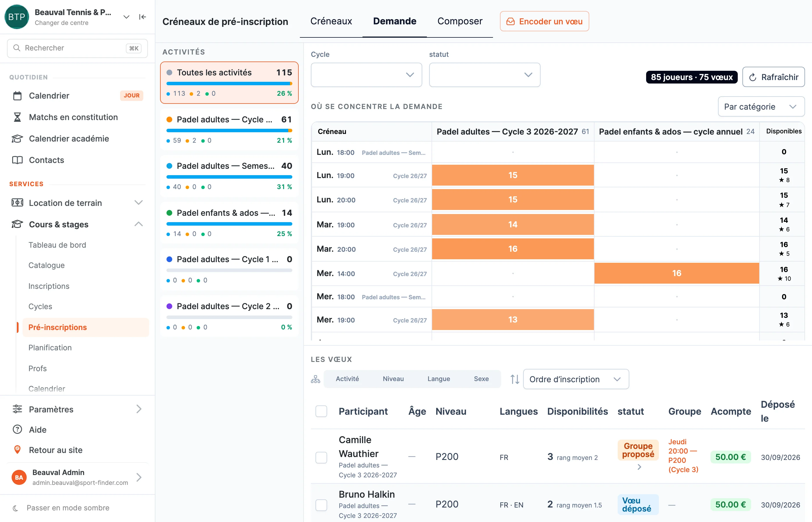Select Toutes les activités card
This screenshot has width=812, height=522.
[229, 83]
